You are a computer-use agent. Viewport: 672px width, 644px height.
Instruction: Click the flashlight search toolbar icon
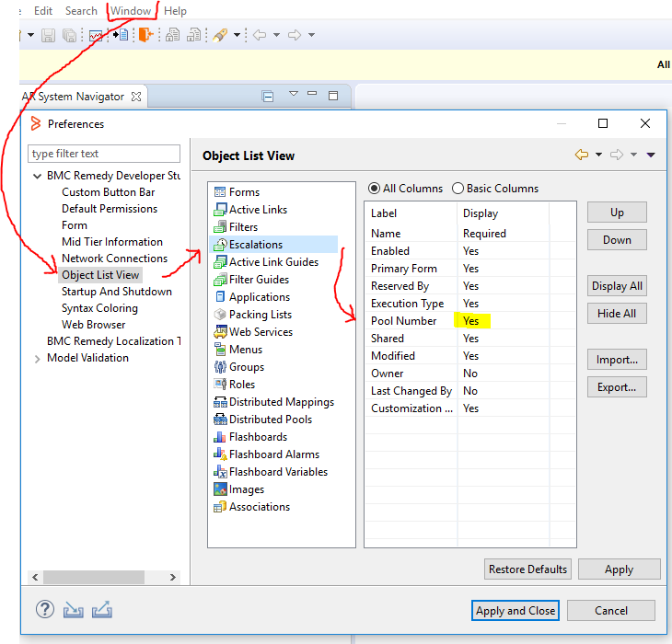[x=220, y=35]
